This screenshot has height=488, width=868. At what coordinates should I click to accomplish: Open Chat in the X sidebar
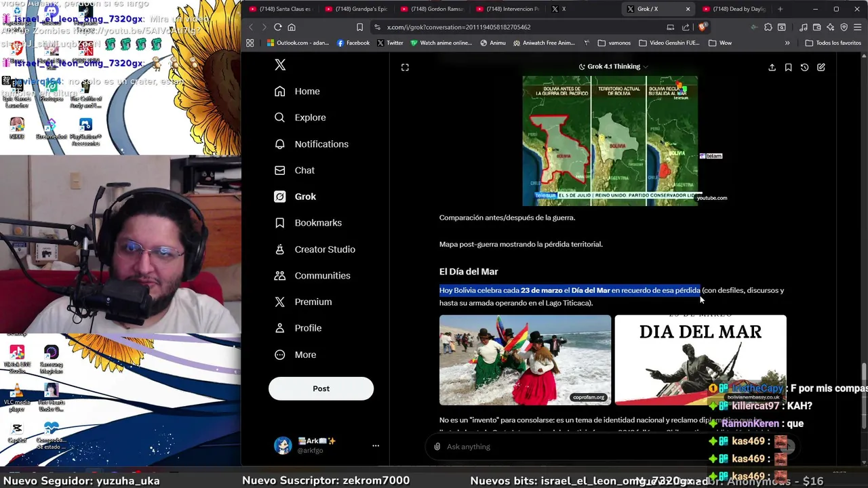click(x=294, y=170)
